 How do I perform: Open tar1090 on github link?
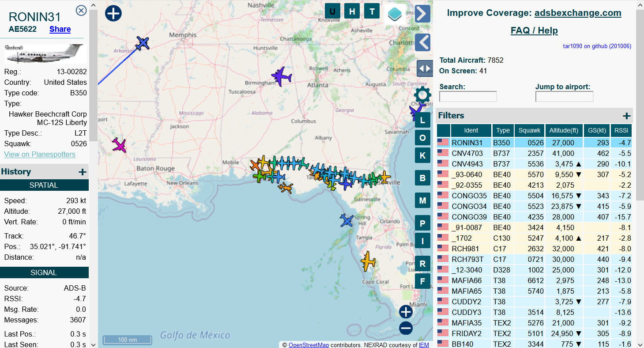pyautogui.click(x=597, y=46)
